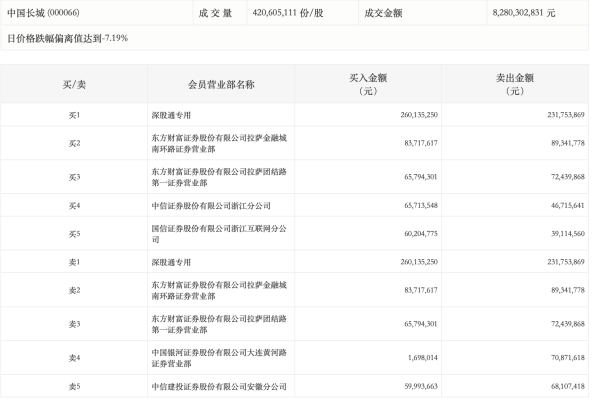Click sell amount 231,753,869 in 卖1 row
600x407 pixels.
click(566, 262)
